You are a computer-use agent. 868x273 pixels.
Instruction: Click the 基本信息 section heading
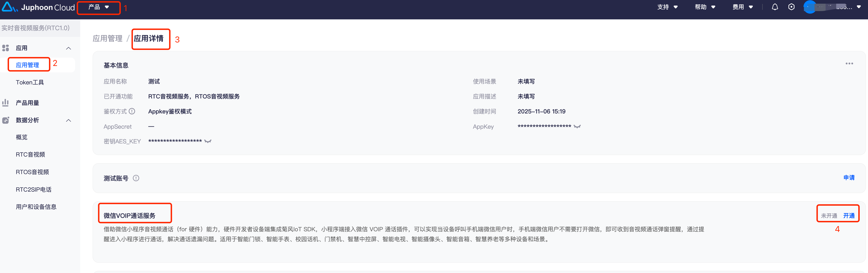click(x=116, y=65)
